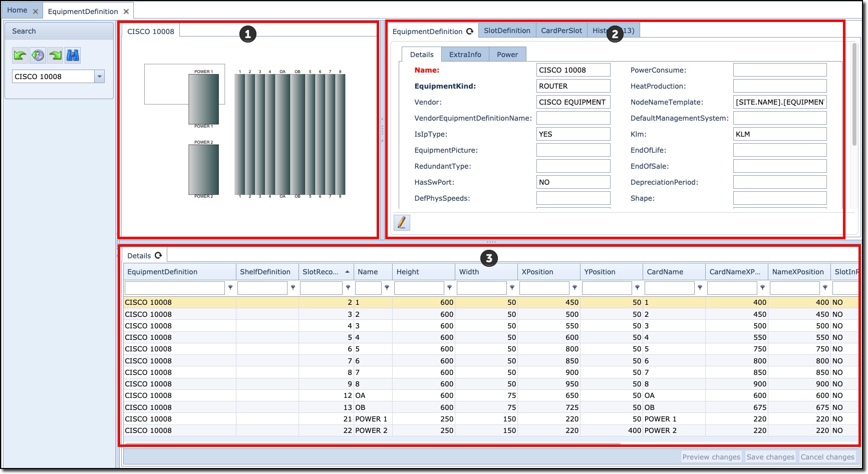The height and width of the screenshot is (474, 868).
Task: Refresh the EquipmentDefinition tab
Action: pos(470,31)
